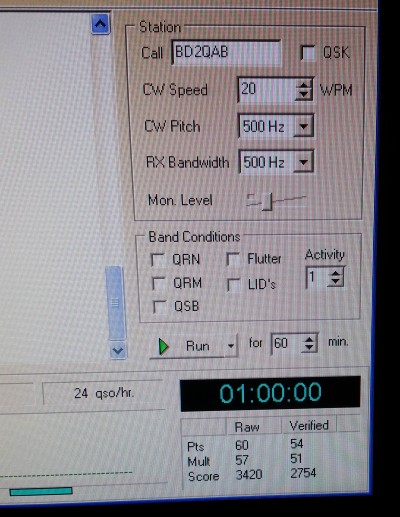Viewport: 400px width, 517px height.
Task: Enable the QSK checkbox
Action: pyautogui.click(x=307, y=53)
